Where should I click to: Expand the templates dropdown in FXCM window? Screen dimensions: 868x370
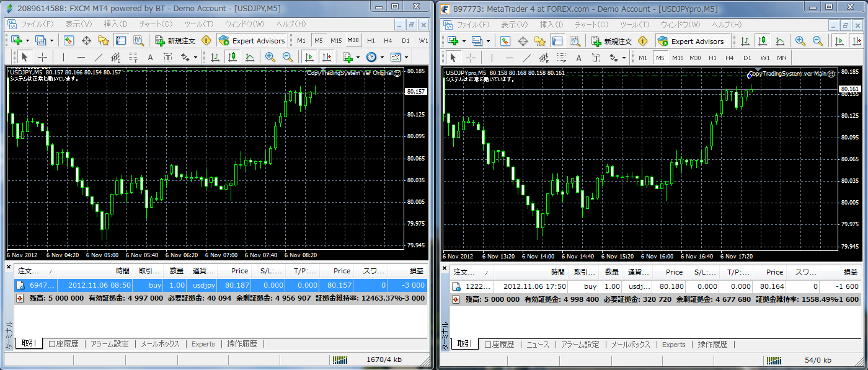click(405, 57)
